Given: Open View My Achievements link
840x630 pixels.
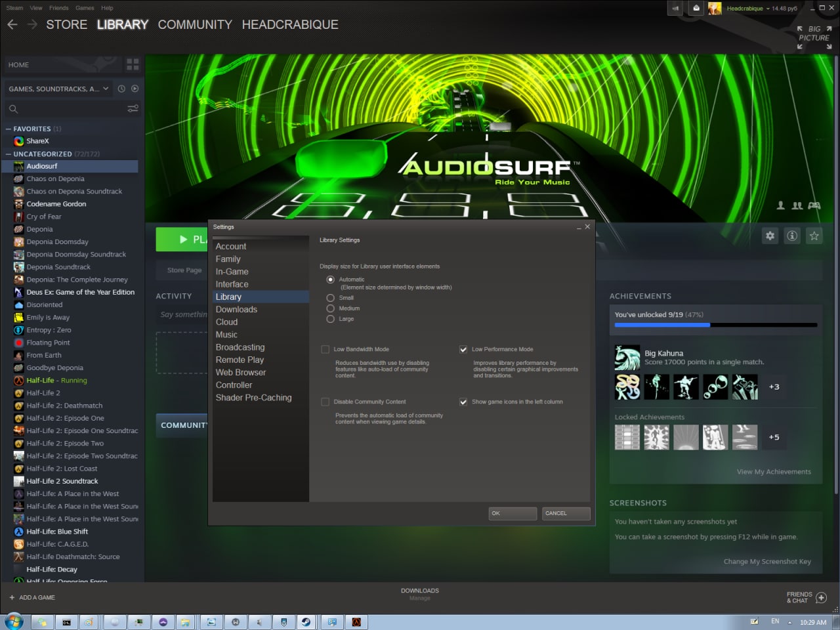Looking at the screenshot, I should (x=774, y=472).
